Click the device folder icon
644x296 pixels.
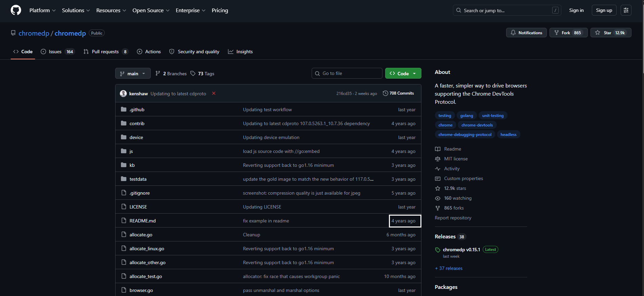click(x=124, y=137)
